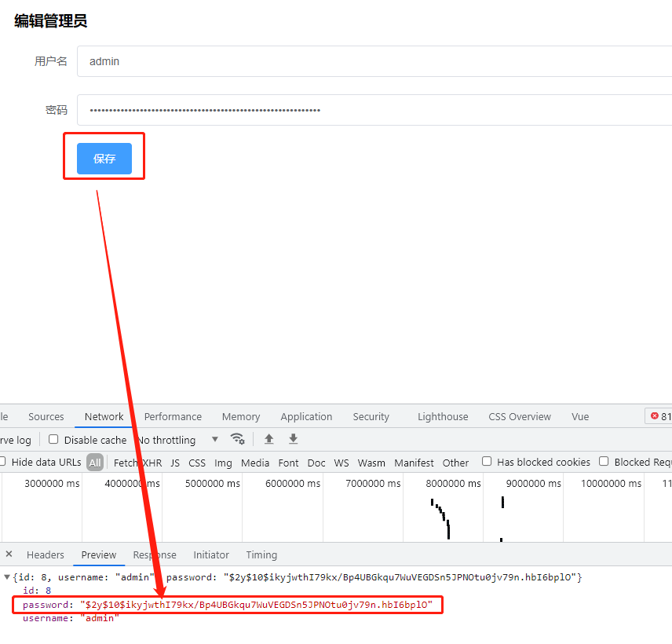Viewport: 672px width, 644px height.
Task: Collapse the expanded JSON response object
Action: [x=5, y=576]
